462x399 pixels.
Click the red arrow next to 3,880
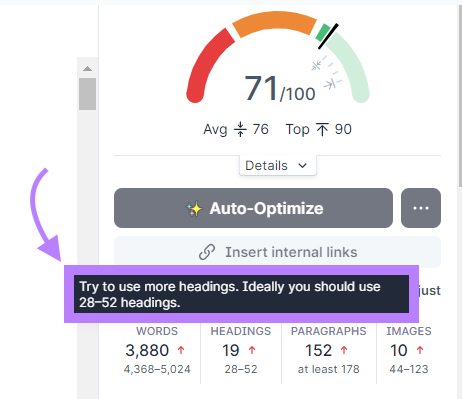(181, 350)
